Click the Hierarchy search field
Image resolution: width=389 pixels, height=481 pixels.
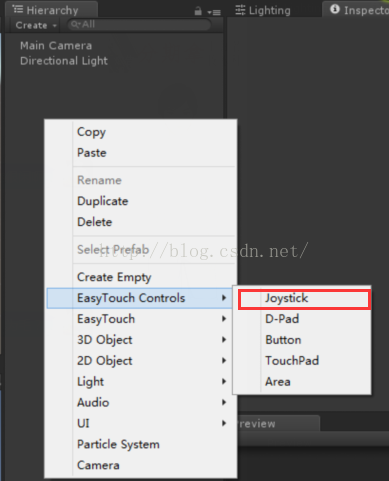(x=139, y=25)
